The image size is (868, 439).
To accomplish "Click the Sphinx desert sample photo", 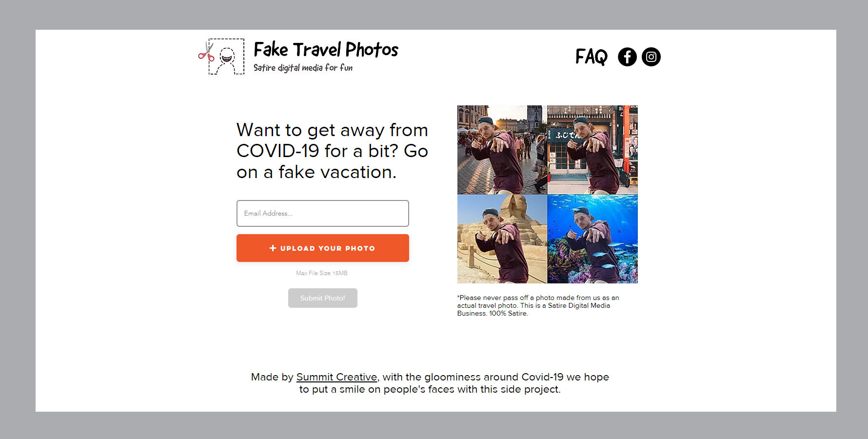I will point(502,239).
